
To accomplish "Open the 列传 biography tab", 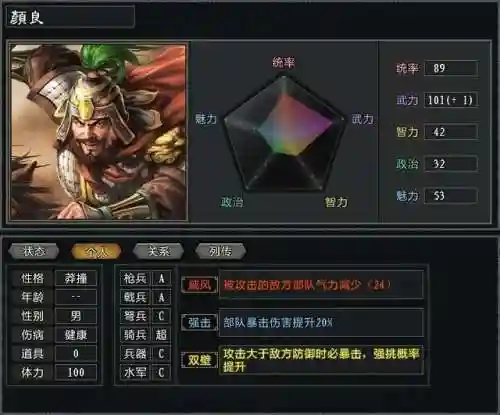I will (220, 251).
